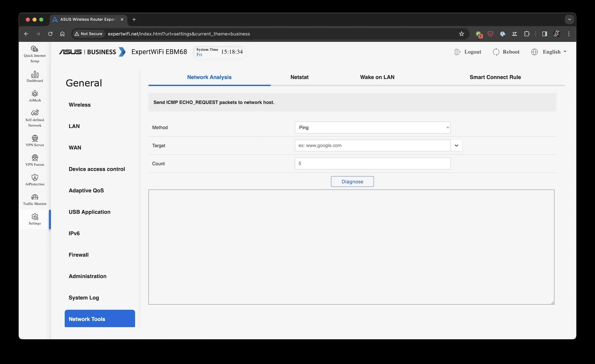Bookmark this page with star
Screen dimensions: 595x364
click(x=461, y=34)
